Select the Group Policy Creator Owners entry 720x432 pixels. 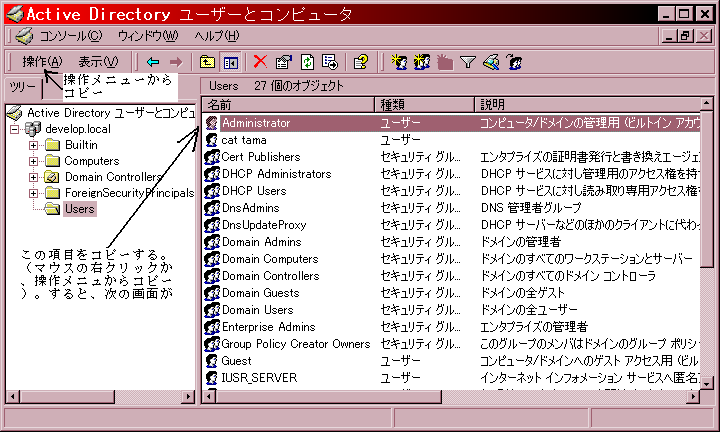pos(296,344)
